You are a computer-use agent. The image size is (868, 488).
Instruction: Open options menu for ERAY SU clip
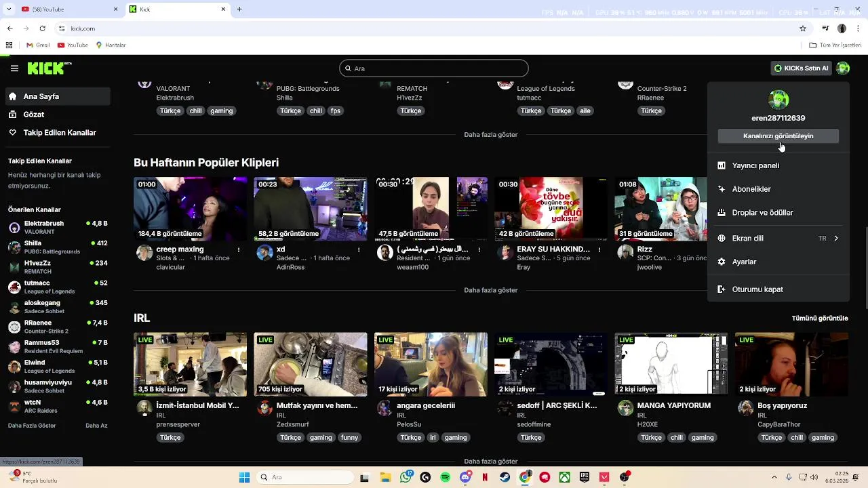(599, 250)
